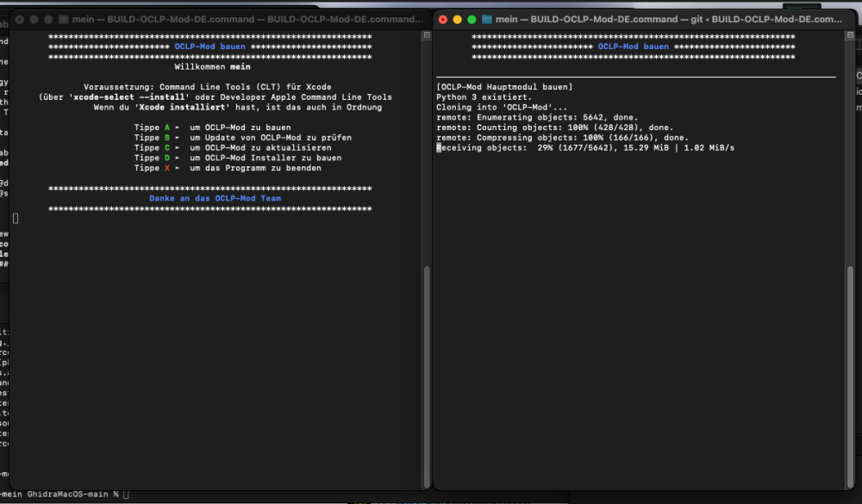Image resolution: width=862 pixels, height=504 pixels.
Task: Click 'Tippe D' line OCLP-Mod Installer bauen
Action: pyautogui.click(x=238, y=158)
